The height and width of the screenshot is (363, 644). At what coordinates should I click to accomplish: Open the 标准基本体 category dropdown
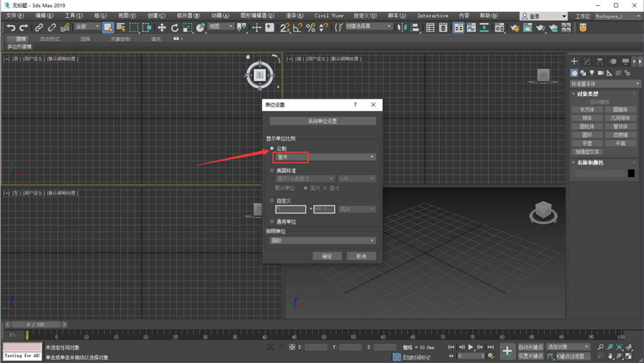(605, 84)
